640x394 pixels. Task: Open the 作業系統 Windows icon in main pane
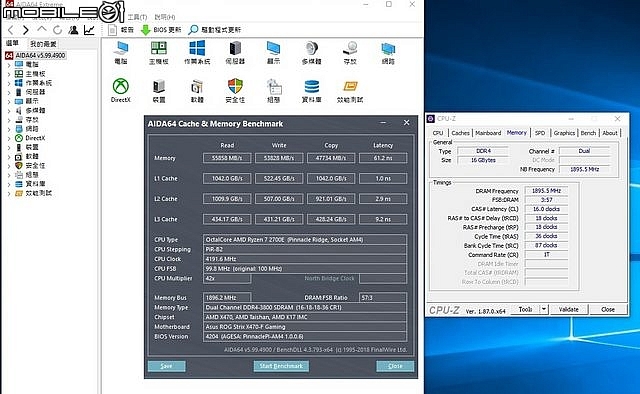pos(197,53)
